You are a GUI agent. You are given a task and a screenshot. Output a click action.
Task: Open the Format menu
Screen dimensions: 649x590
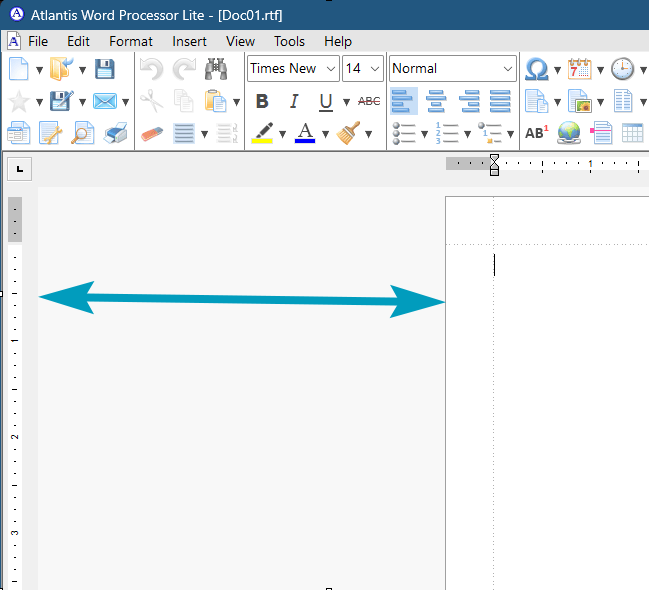point(131,41)
